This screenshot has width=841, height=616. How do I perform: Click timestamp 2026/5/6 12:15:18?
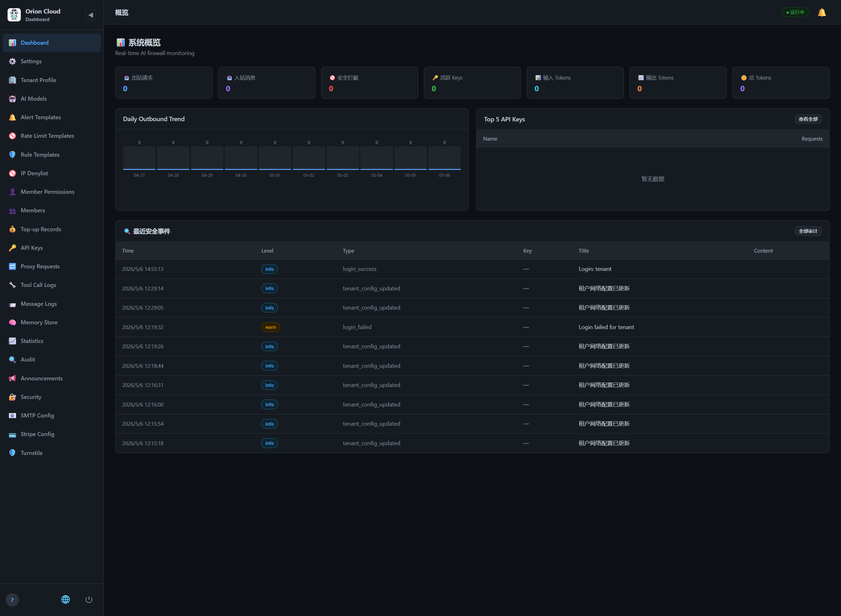(143, 443)
